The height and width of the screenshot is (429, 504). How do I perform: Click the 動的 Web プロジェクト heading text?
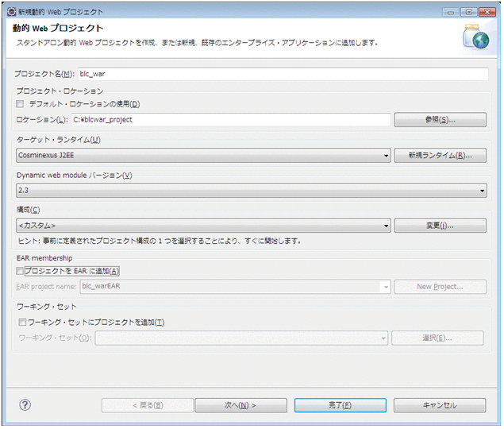(x=58, y=28)
